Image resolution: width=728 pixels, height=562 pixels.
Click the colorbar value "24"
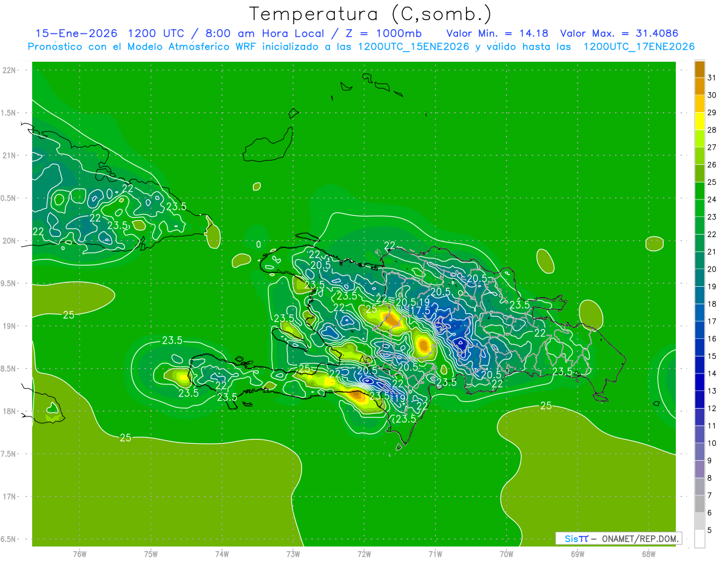712,199
